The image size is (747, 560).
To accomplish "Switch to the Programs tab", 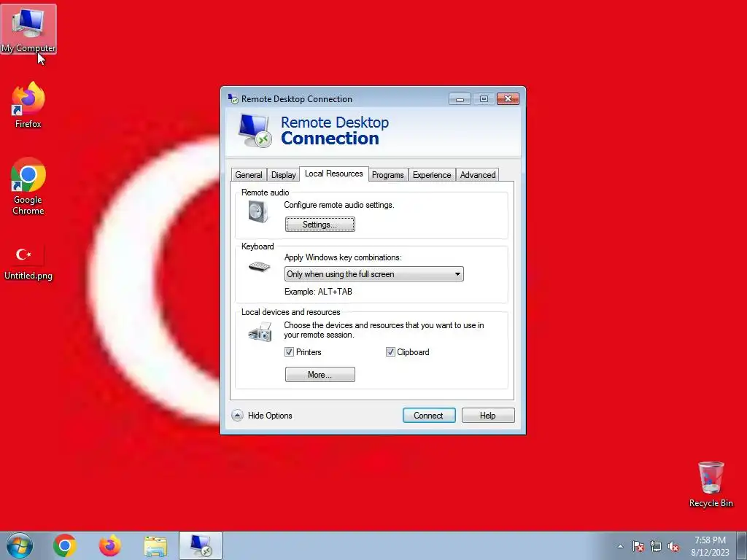I will pos(388,175).
